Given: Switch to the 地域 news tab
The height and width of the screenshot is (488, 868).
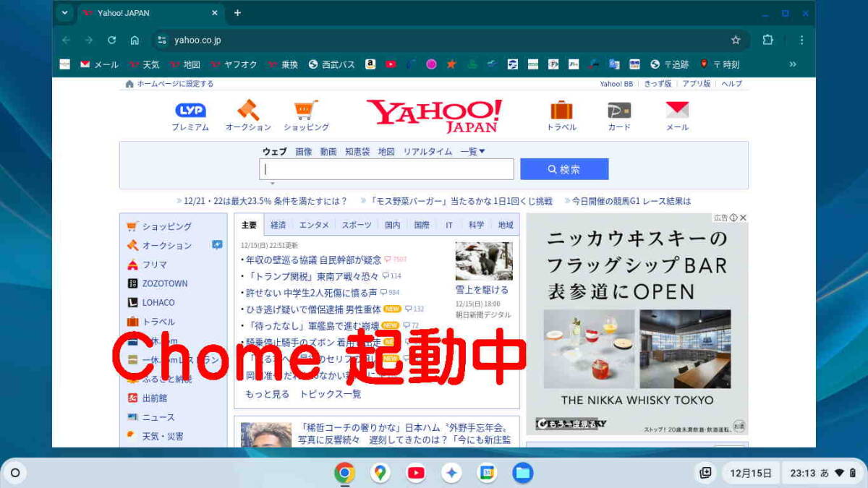Looking at the screenshot, I should 506,225.
